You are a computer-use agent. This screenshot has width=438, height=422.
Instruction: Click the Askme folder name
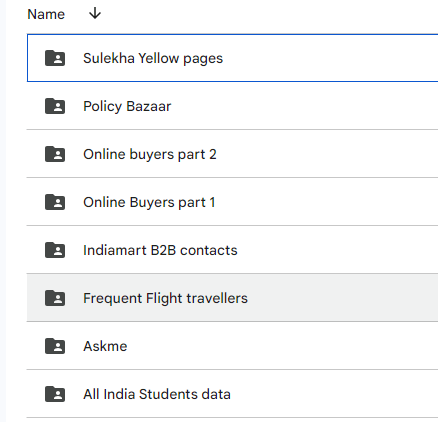coord(105,346)
